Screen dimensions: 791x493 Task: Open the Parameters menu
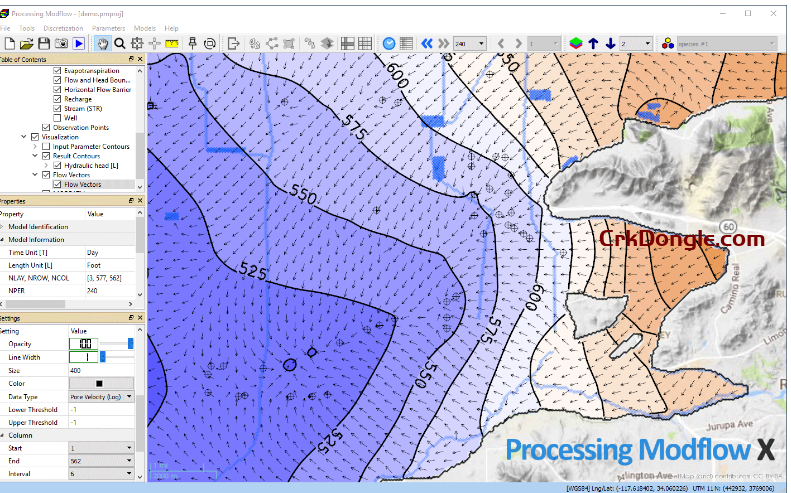coord(108,28)
